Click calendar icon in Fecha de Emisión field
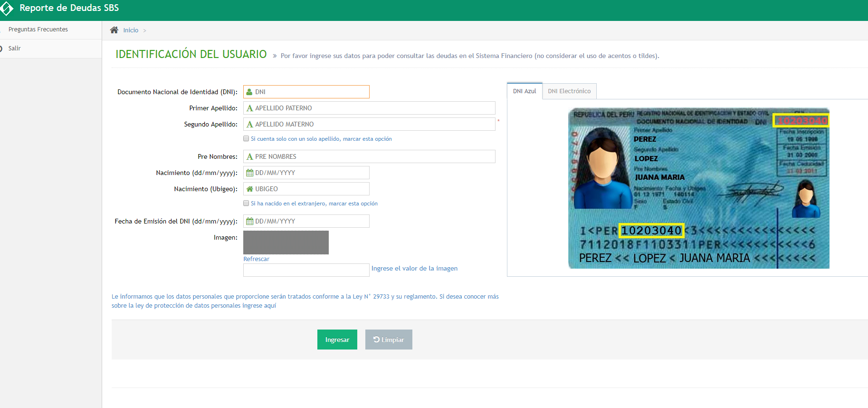The width and height of the screenshot is (868, 408). point(249,221)
